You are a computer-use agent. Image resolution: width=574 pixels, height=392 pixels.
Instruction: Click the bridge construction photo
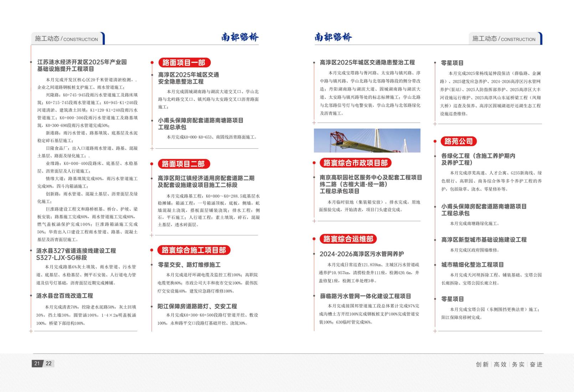click(x=367, y=140)
